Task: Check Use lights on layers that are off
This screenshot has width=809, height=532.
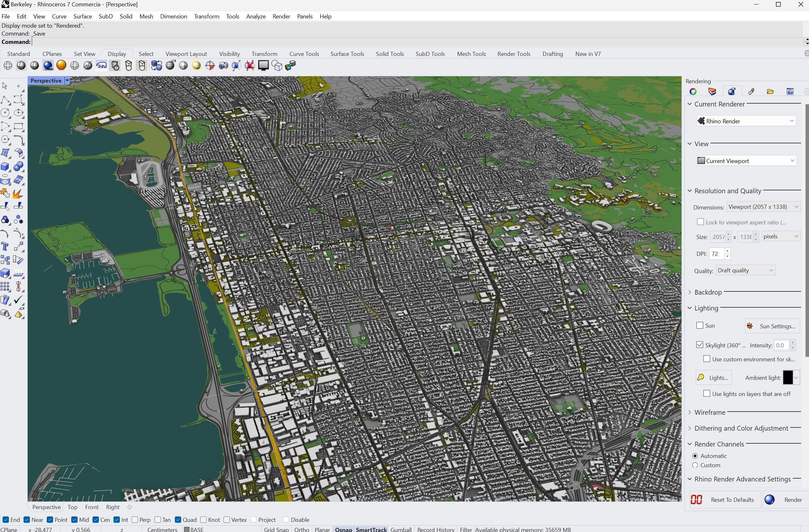Action: click(x=707, y=393)
